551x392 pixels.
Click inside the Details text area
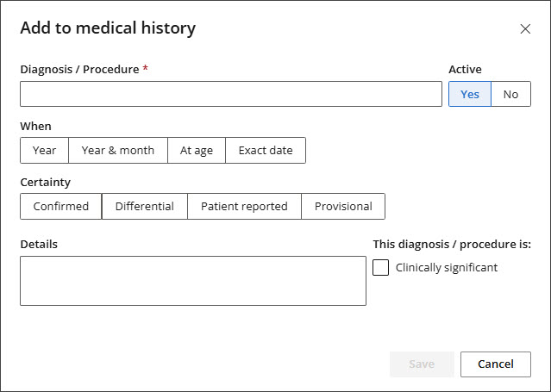(193, 280)
